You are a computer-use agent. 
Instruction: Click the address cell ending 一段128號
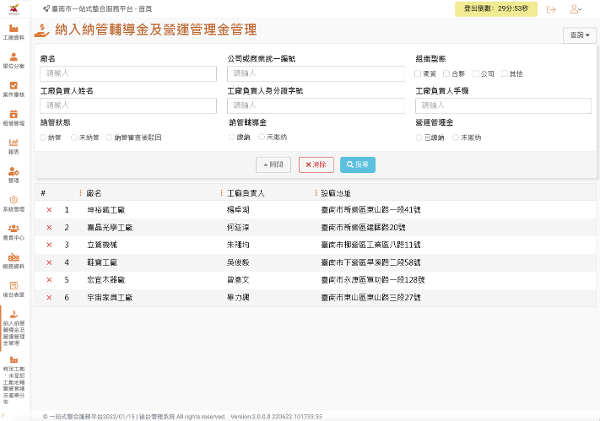pyautogui.click(x=373, y=280)
